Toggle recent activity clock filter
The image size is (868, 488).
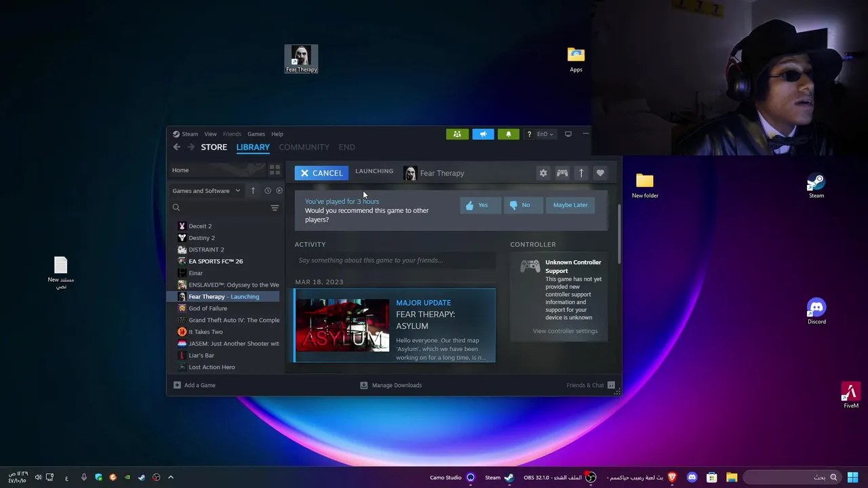click(268, 191)
